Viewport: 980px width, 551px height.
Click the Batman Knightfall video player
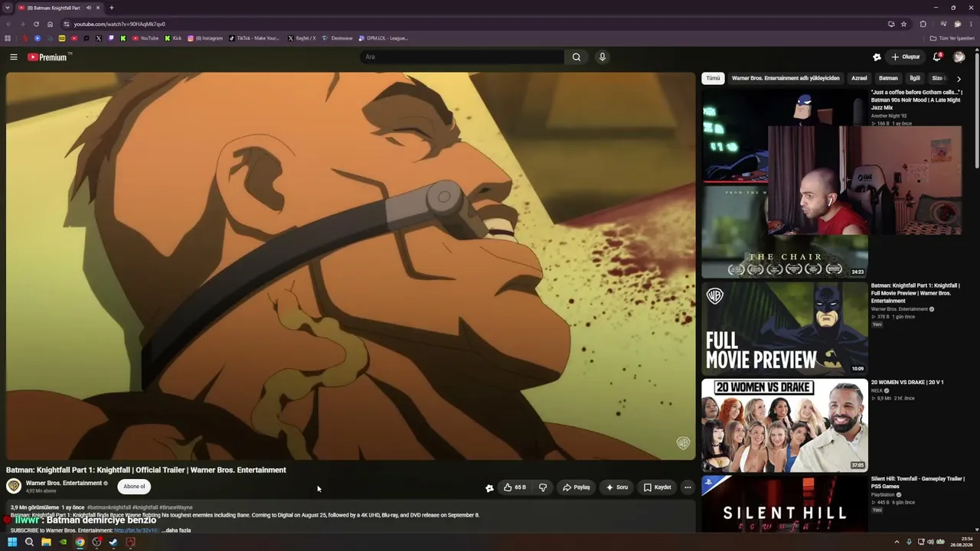351,266
